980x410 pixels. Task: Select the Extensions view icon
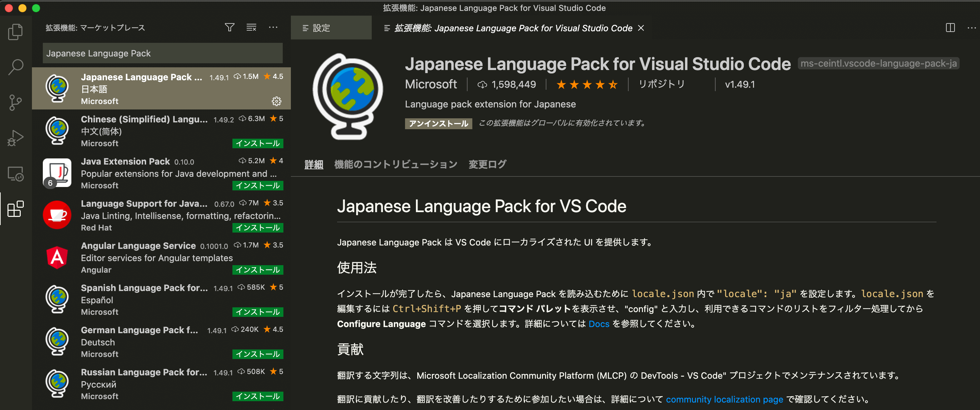[x=16, y=209]
